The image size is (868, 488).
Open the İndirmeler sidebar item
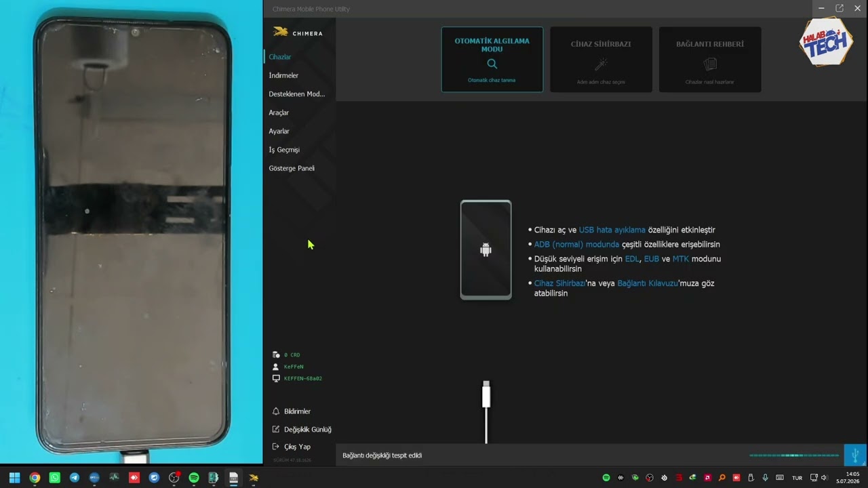283,75
